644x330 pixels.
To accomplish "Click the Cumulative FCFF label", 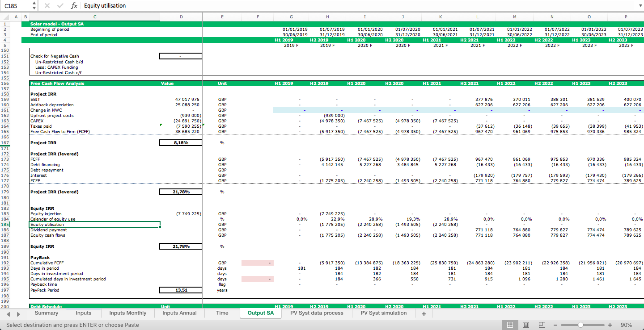I will point(47,263).
